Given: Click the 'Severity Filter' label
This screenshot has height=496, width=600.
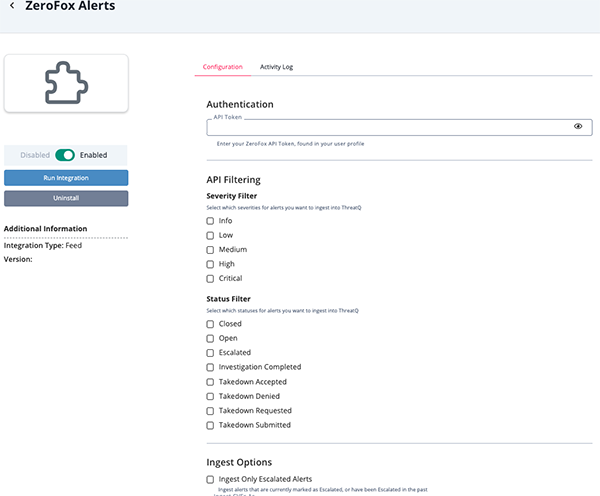Looking at the screenshot, I should [232, 196].
